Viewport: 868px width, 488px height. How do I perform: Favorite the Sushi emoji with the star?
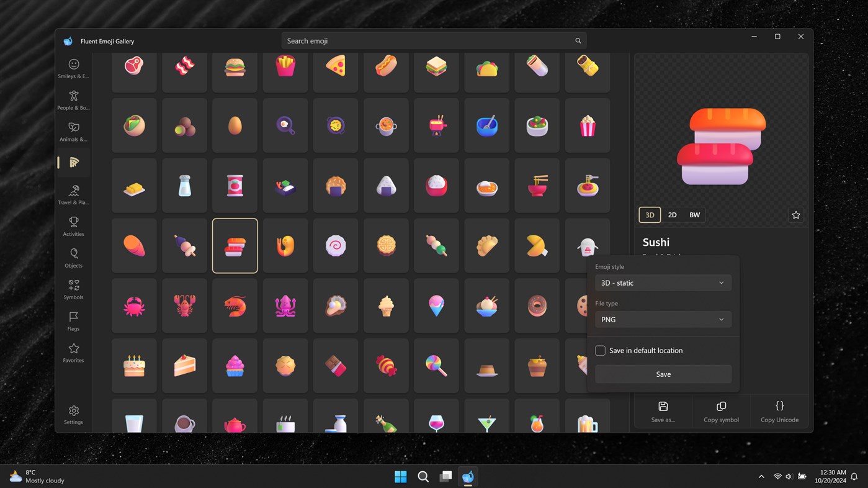[x=796, y=215]
